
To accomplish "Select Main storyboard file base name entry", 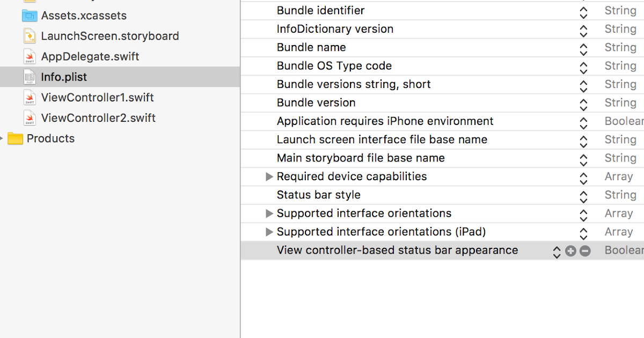I will point(360,158).
